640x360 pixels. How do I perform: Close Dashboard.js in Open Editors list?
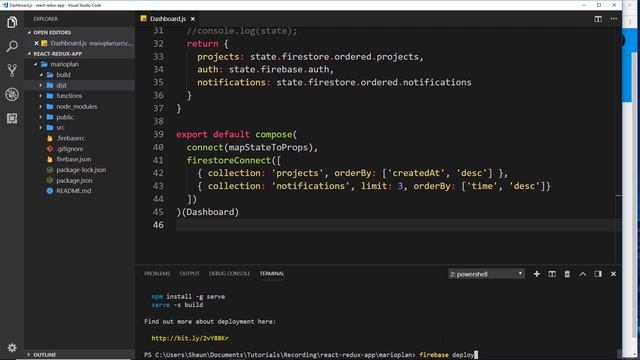coord(36,43)
